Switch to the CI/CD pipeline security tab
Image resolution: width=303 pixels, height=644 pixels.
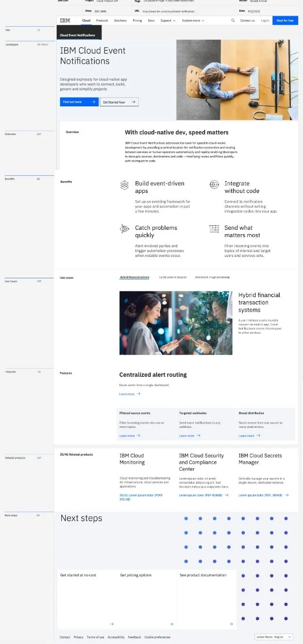173,277
